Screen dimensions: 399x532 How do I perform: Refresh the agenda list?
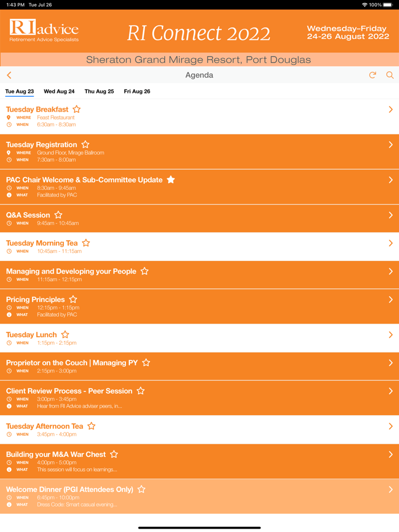tap(373, 75)
